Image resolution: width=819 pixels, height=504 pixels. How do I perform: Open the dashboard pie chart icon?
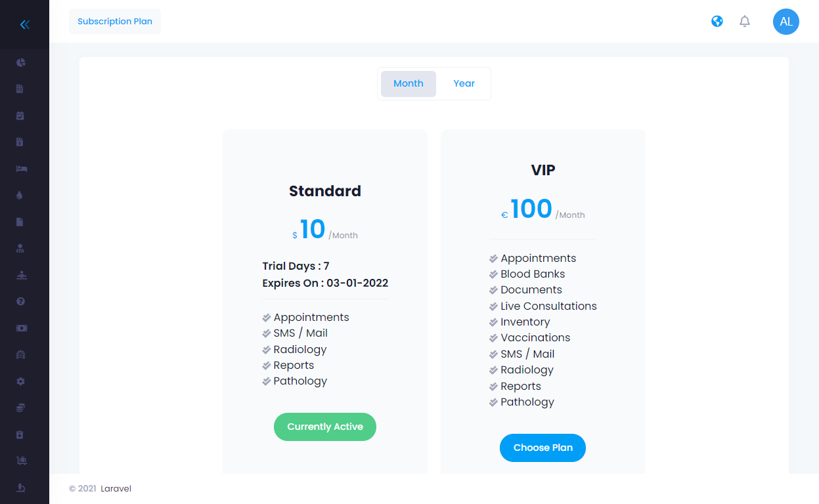[21, 62]
